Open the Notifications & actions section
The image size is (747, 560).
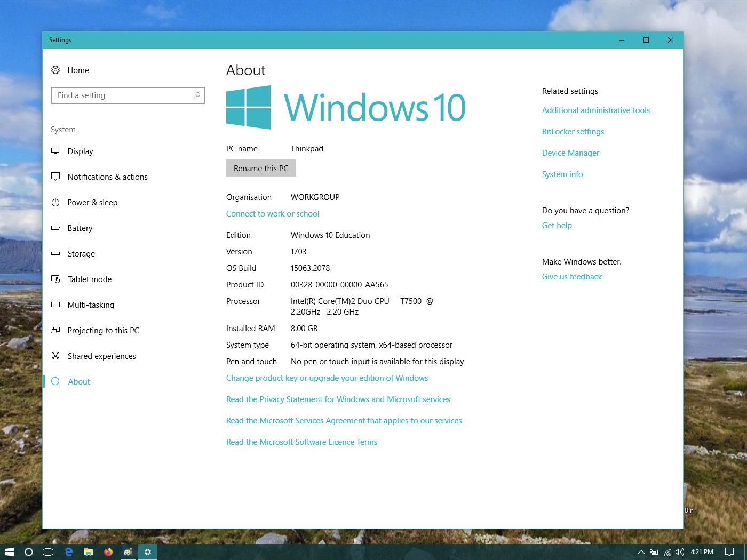(x=107, y=177)
